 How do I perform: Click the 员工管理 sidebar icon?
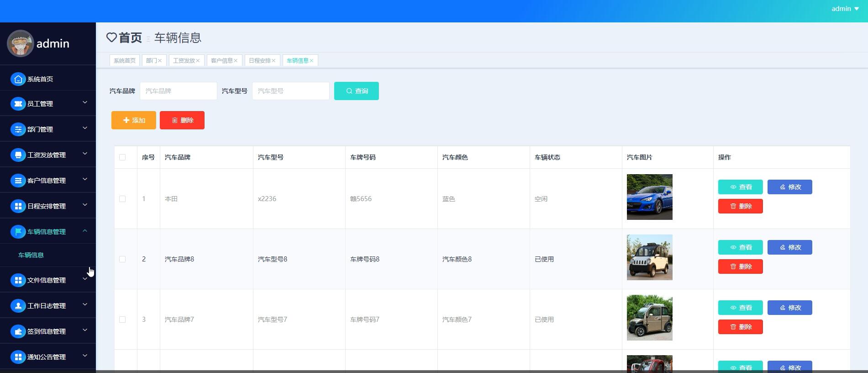18,104
